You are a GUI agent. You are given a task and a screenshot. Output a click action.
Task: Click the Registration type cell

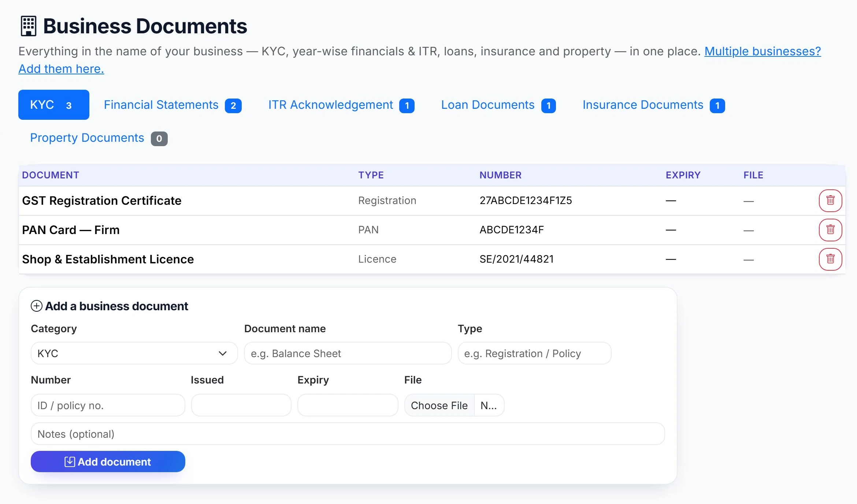tap(387, 200)
